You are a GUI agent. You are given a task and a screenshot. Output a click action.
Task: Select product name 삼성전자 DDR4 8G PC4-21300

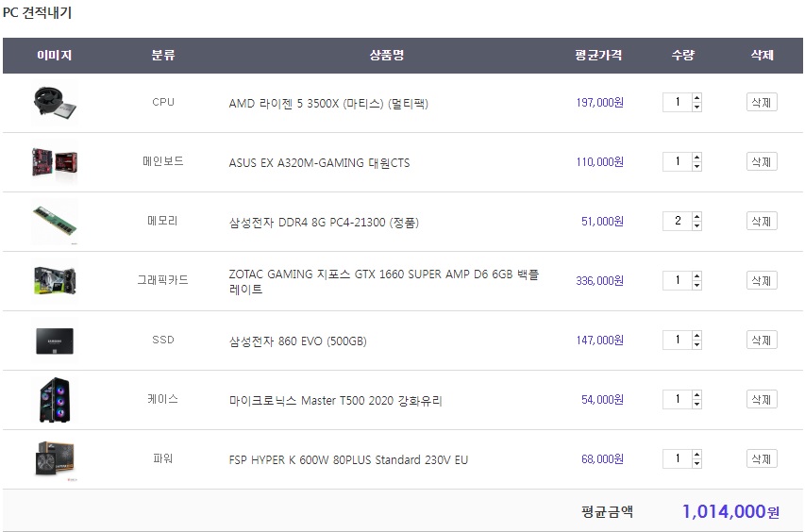pyautogui.click(x=324, y=222)
